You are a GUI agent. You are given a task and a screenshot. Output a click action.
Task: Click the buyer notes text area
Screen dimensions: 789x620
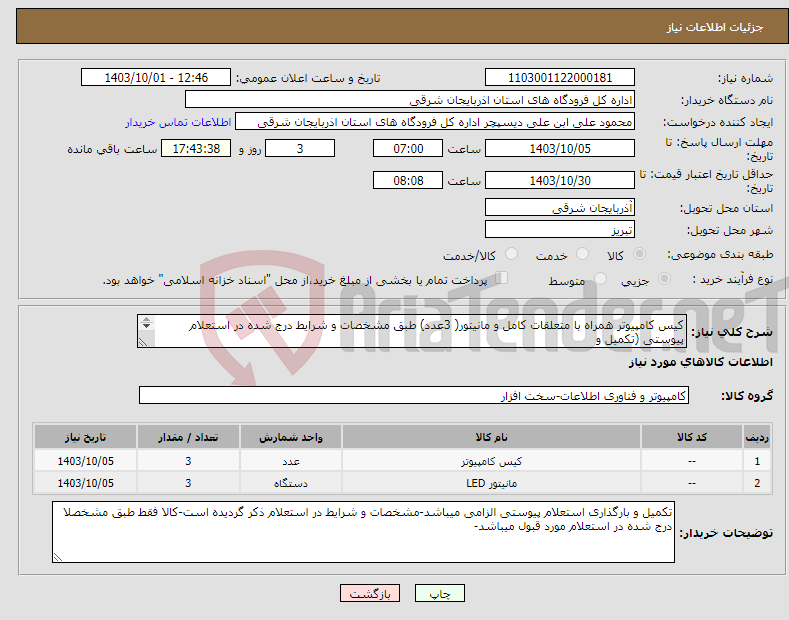pyautogui.click(x=363, y=532)
